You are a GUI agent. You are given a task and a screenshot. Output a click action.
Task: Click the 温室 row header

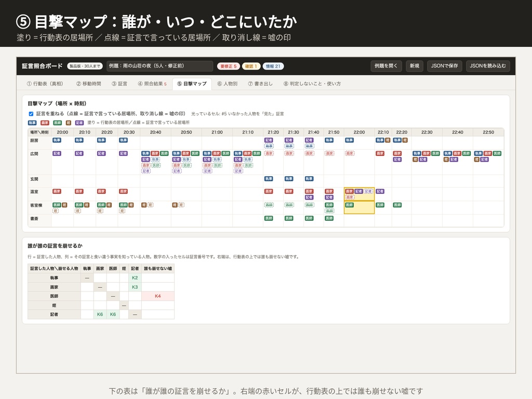click(39, 194)
